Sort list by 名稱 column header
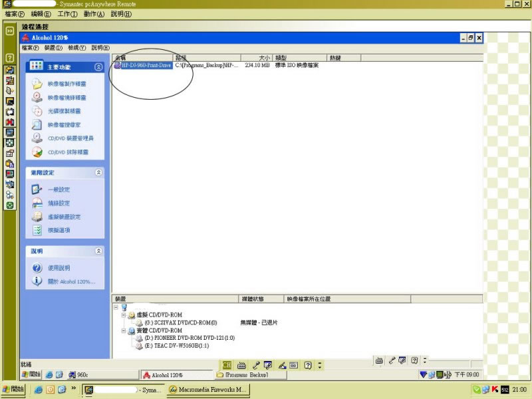This screenshot has width=532, height=399. tap(143, 58)
